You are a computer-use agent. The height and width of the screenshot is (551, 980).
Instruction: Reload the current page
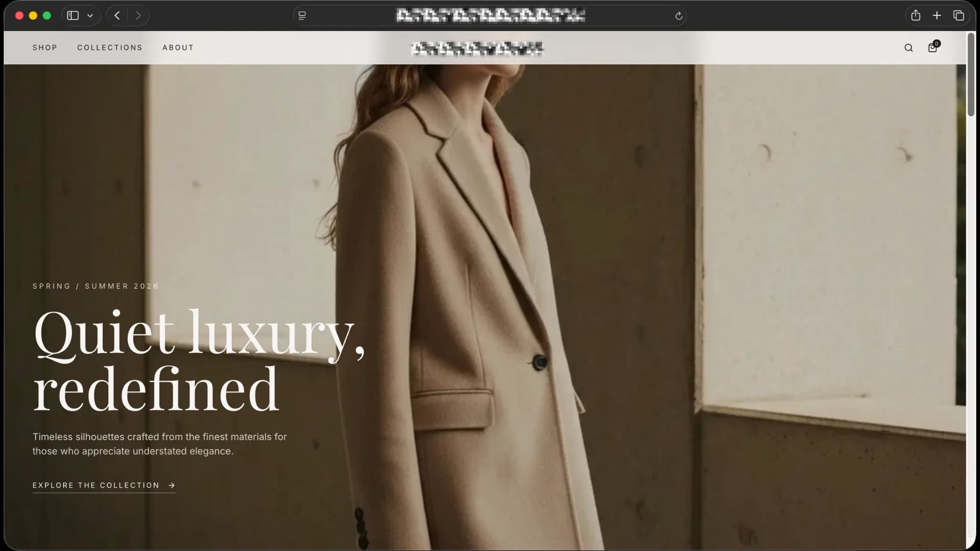tap(678, 16)
